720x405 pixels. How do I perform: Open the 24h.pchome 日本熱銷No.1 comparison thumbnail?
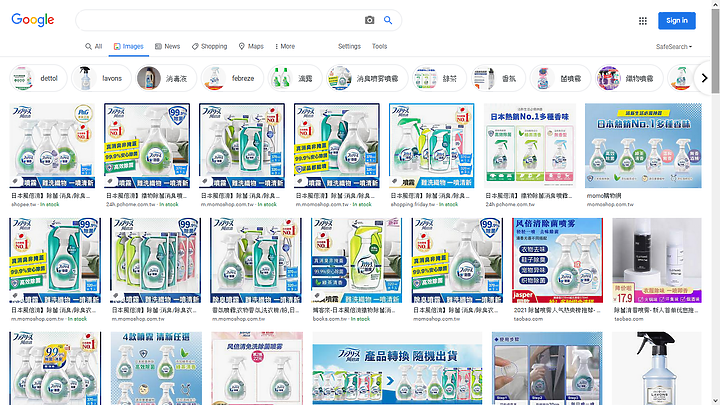point(529,146)
